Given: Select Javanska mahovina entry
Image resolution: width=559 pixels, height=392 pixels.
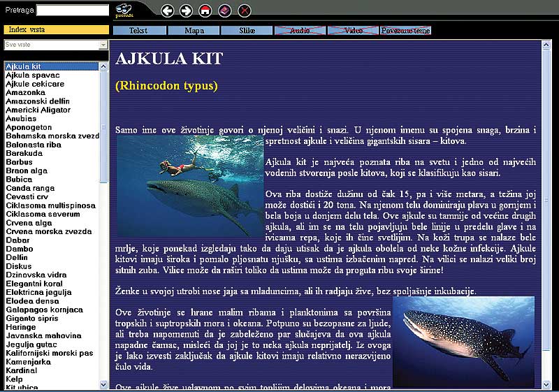Looking at the screenshot, I should (52, 335).
